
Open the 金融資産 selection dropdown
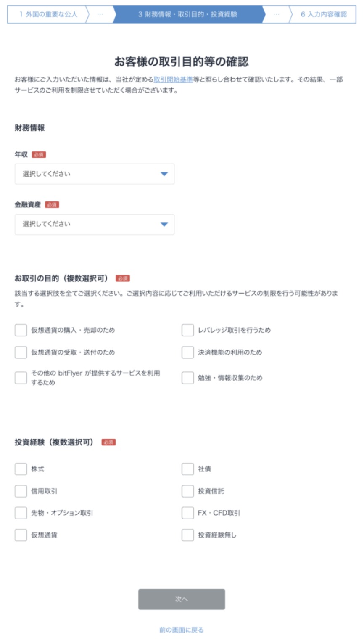(x=95, y=224)
